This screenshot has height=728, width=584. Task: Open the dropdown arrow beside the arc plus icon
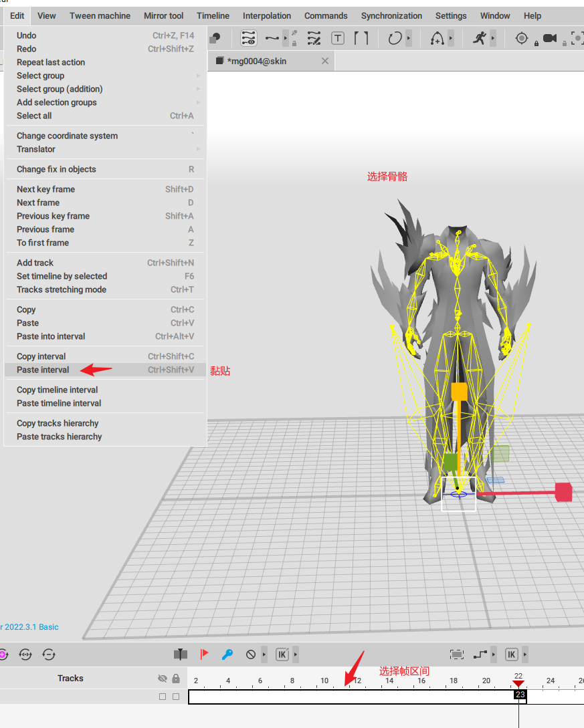coord(451,38)
